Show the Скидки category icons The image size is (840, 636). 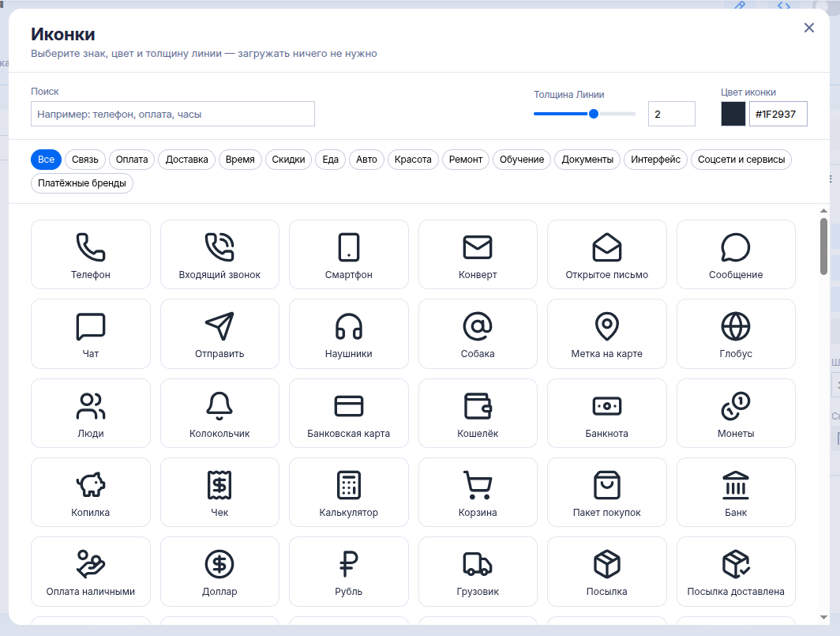coord(288,160)
